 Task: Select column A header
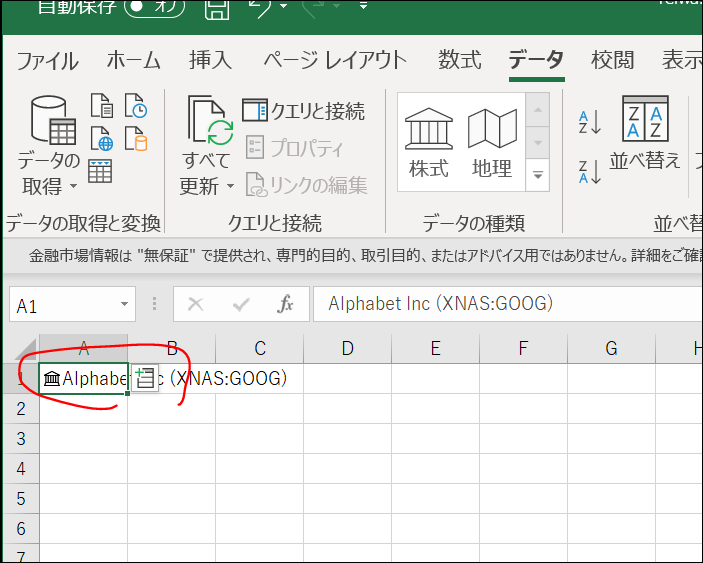coord(83,348)
